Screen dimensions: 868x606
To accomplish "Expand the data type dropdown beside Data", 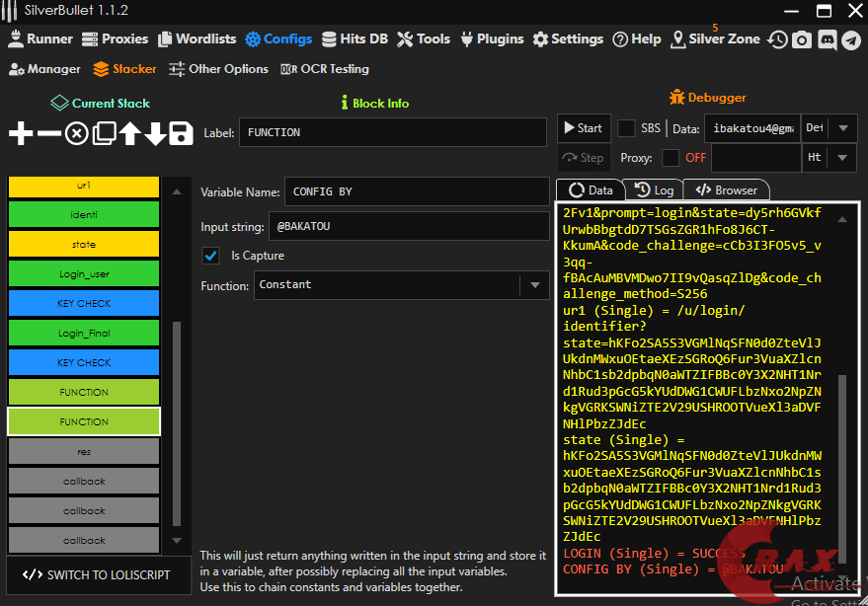I will 842,128.
